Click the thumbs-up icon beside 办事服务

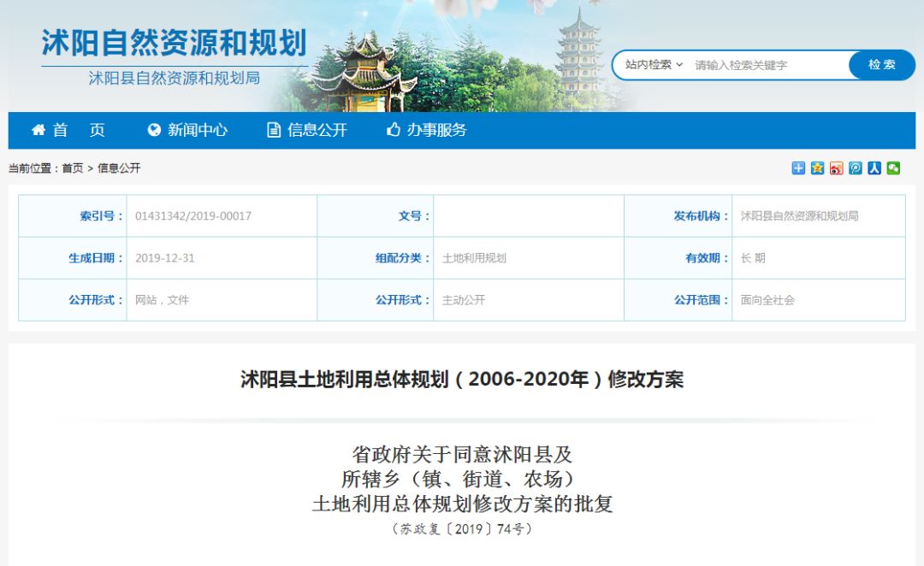394,130
